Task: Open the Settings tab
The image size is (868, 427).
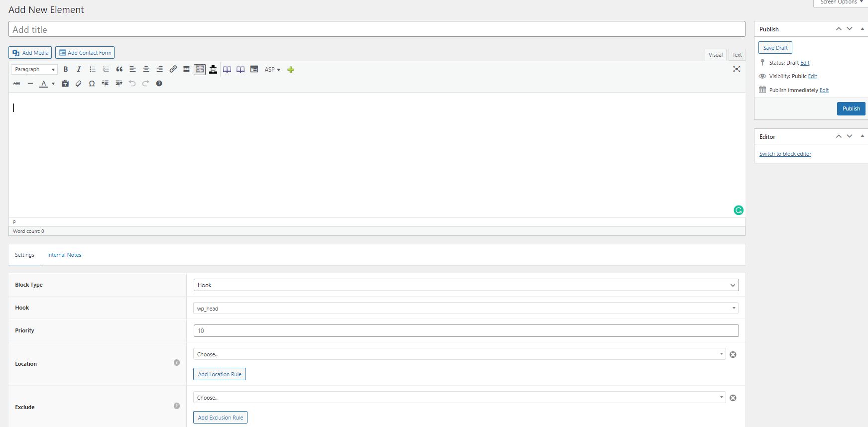Action: tap(24, 255)
